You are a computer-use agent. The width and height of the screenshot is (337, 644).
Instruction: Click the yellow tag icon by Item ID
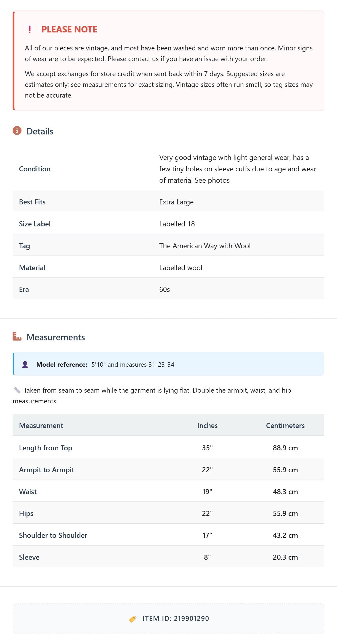coord(133,619)
